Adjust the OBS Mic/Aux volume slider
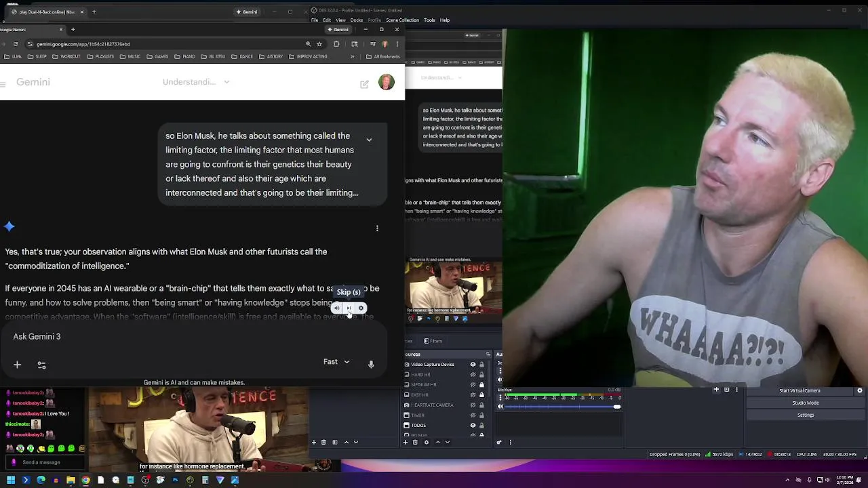The image size is (868, 488). pos(562,407)
